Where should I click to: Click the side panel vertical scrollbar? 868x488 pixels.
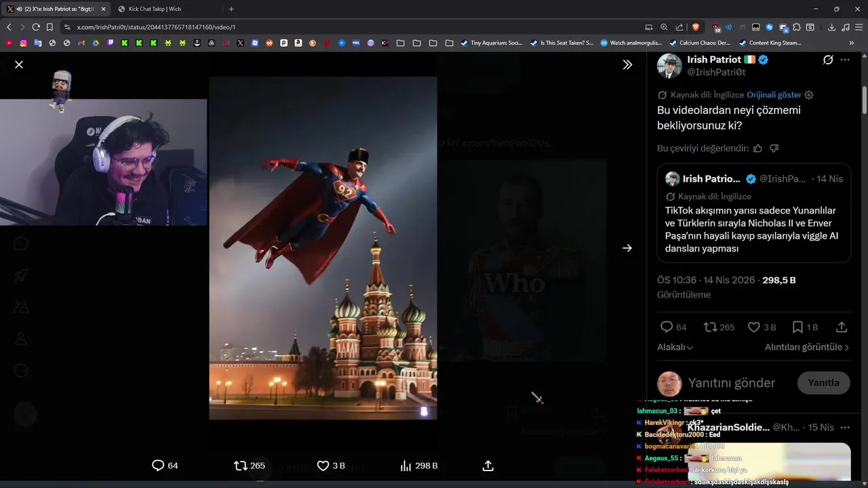[865, 100]
